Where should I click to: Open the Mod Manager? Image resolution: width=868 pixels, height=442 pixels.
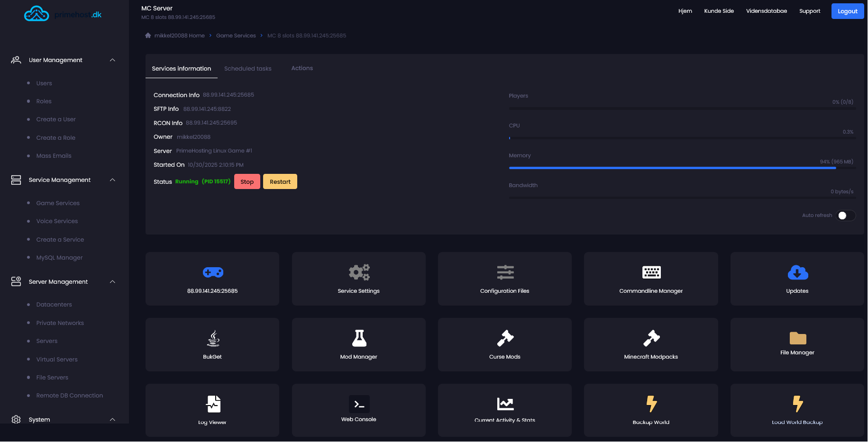pyautogui.click(x=358, y=344)
